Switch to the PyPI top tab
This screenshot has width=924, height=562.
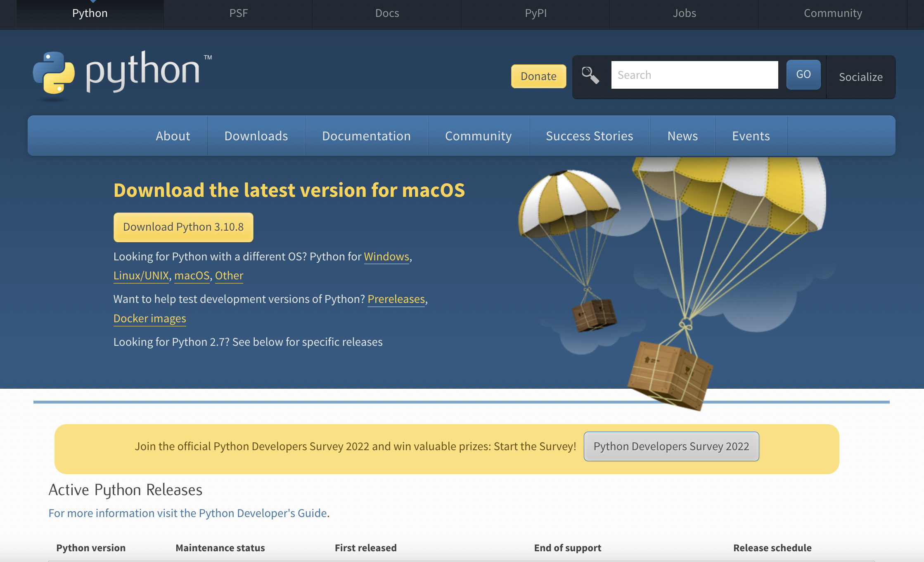tap(535, 13)
